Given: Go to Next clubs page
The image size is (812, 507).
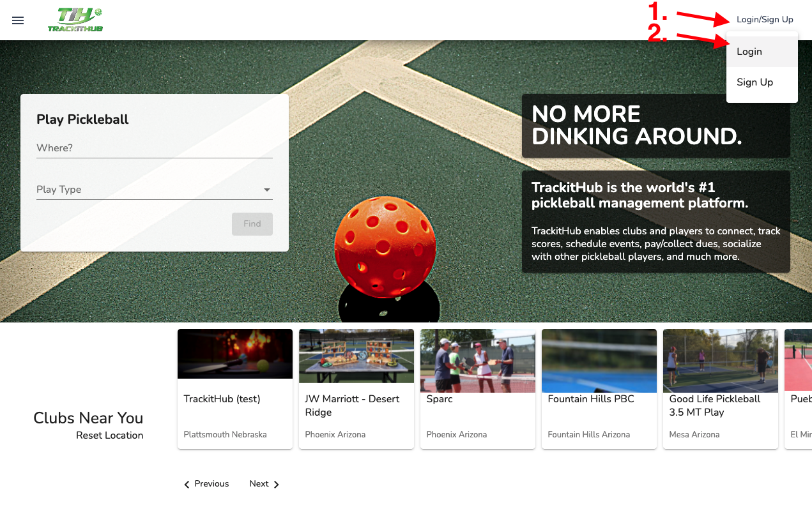Looking at the screenshot, I should 264,484.
